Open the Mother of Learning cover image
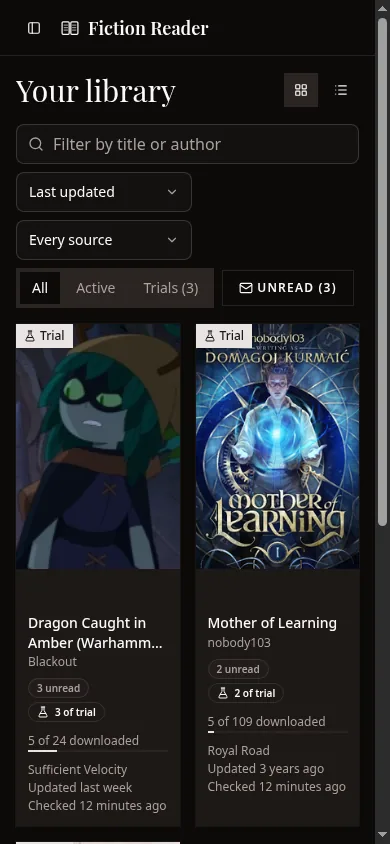This screenshot has height=844, width=390. (278, 446)
